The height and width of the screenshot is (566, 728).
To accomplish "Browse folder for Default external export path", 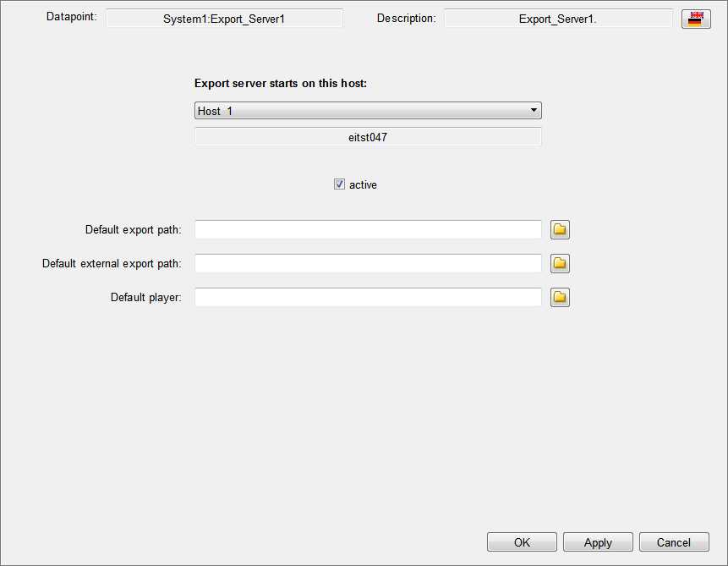I will pos(560,263).
